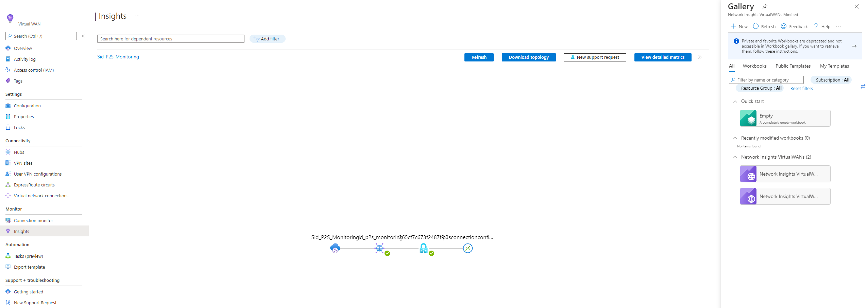Expand the topology toolbar with double chevron
The height and width of the screenshot is (308, 868).
(700, 57)
